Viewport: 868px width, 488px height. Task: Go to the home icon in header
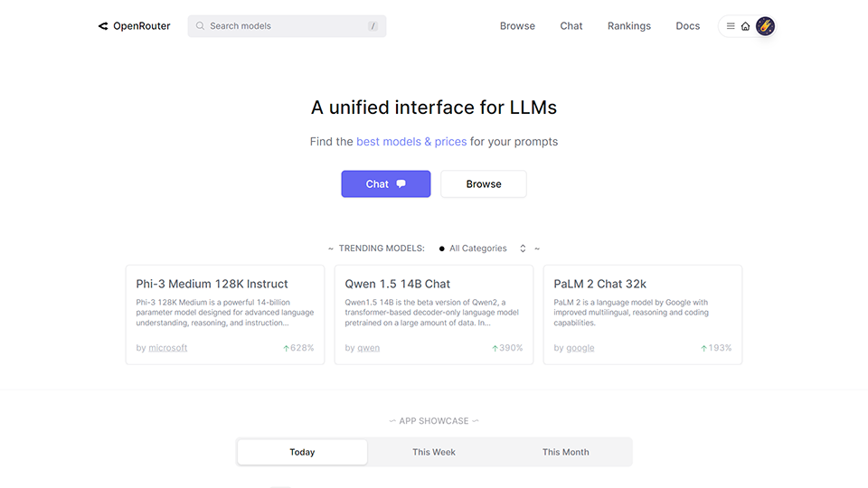click(746, 26)
